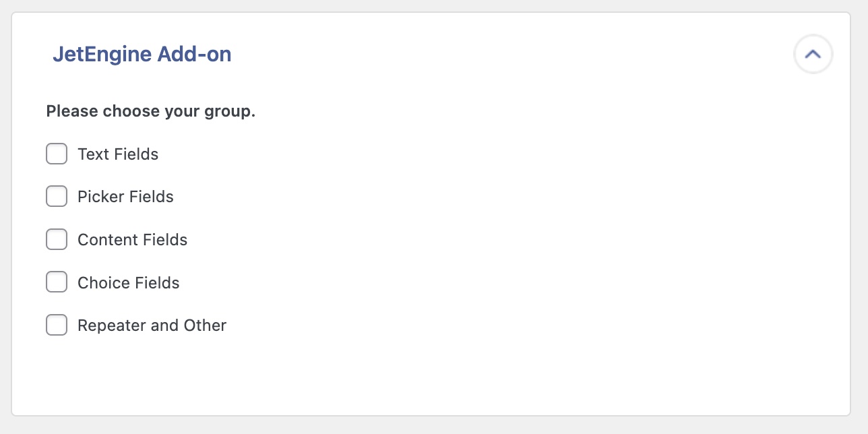
Task: Collapse the JetEngine Add-on panel
Action: (x=813, y=54)
